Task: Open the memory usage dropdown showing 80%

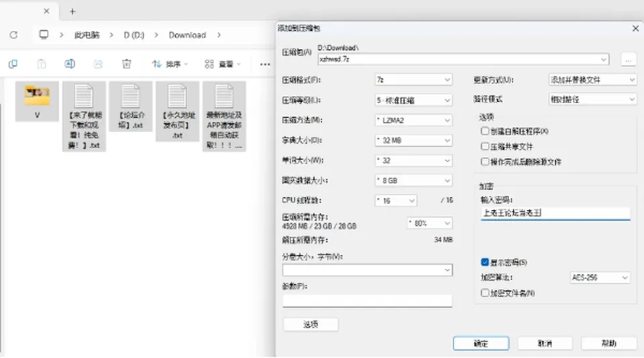Action: point(429,223)
